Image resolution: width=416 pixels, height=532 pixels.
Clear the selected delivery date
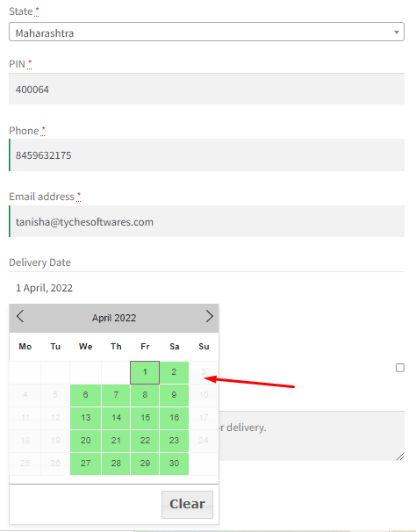coord(187,504)
